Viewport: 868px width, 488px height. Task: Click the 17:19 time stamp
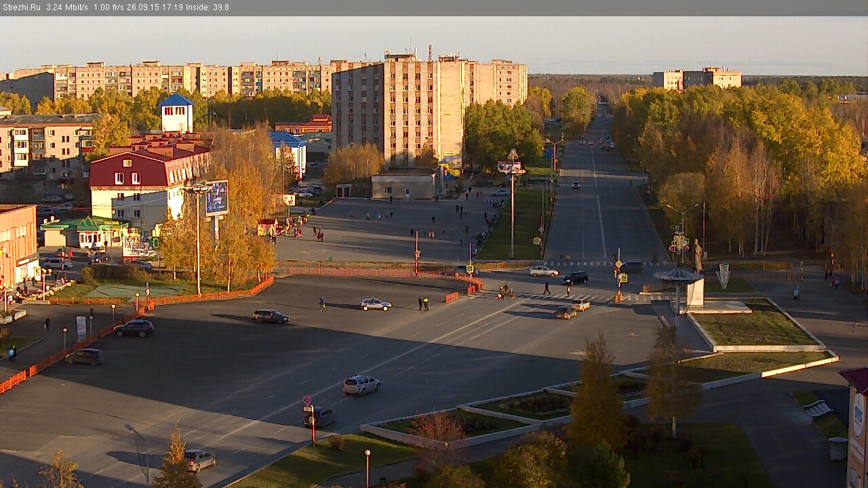(x=174, y=7)
